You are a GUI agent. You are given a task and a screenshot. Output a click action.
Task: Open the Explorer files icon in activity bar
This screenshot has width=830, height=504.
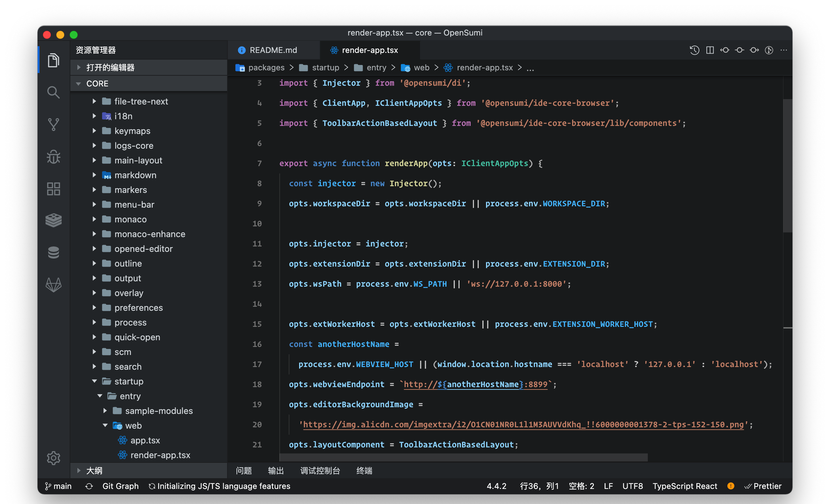pos(54,60)
